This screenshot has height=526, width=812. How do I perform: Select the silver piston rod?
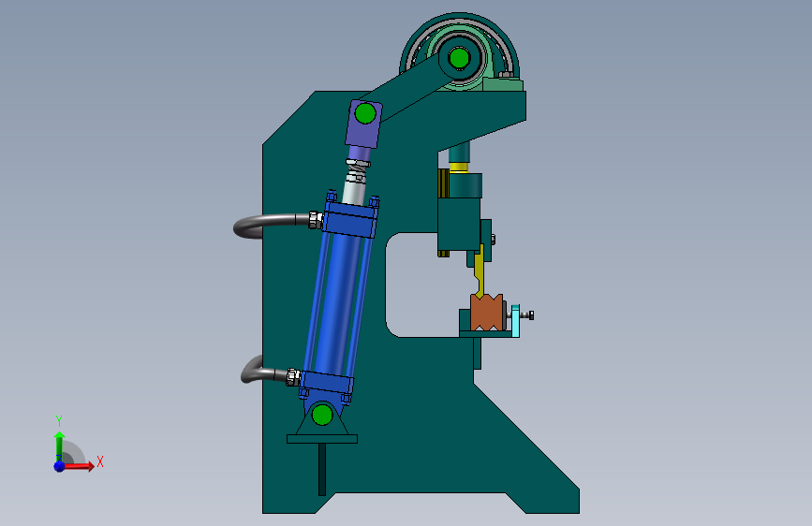pos(354,189)
